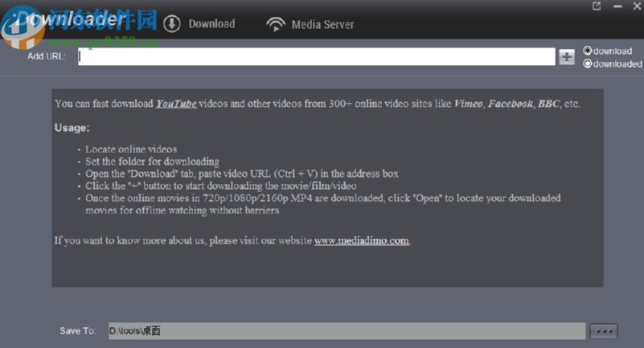Screen dimensions: 644x348
Task: Click the Download arrow icon
Action: pos(171,23)
